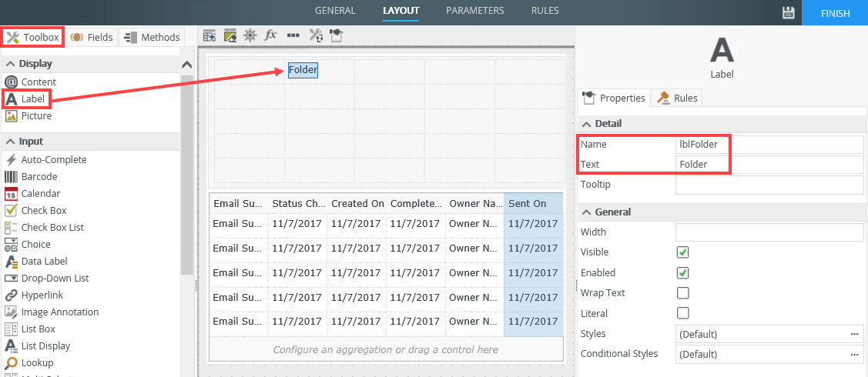Switch to the PARAMETERS step

coord(475,11)
